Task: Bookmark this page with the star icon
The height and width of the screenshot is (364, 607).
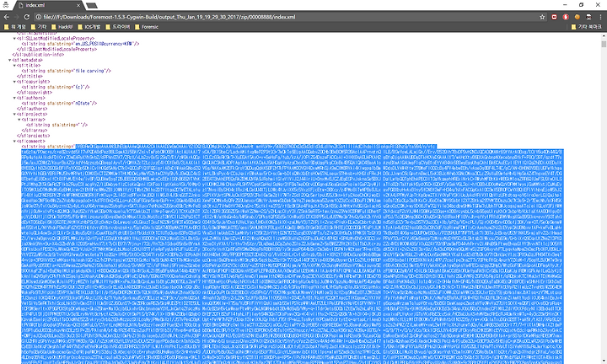Action: pyautogui.click(x=542, y=17)
